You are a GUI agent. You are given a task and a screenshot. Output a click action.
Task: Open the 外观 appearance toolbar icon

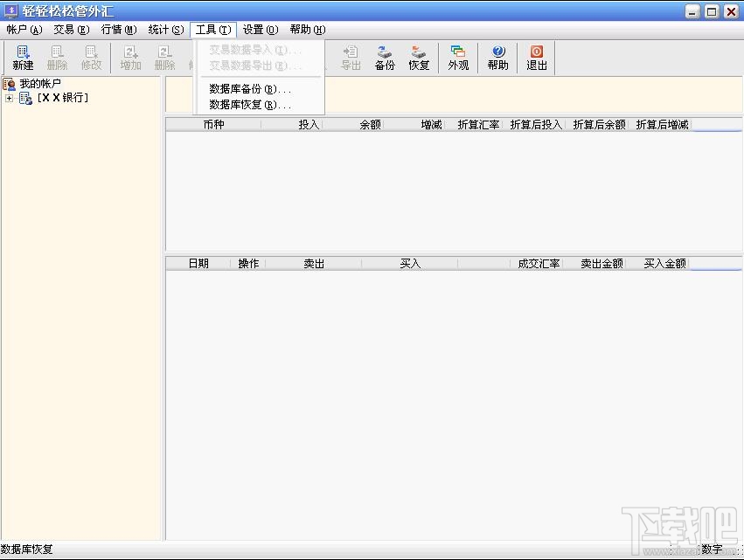(x=458, y=58)
